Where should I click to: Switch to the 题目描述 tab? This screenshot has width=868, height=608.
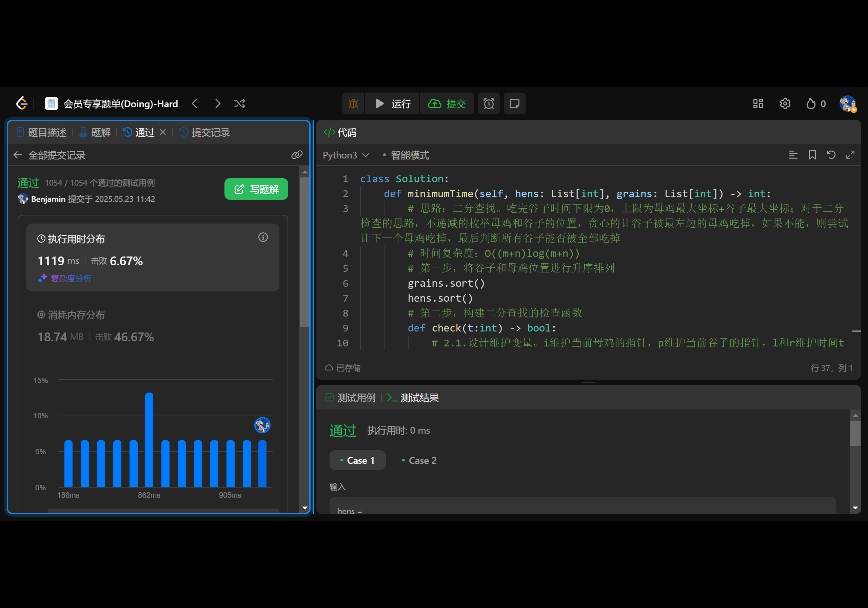click(x=42, y=132)
